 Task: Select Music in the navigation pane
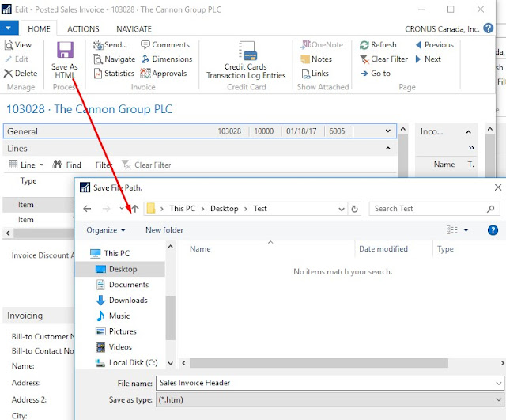[113, 316]
